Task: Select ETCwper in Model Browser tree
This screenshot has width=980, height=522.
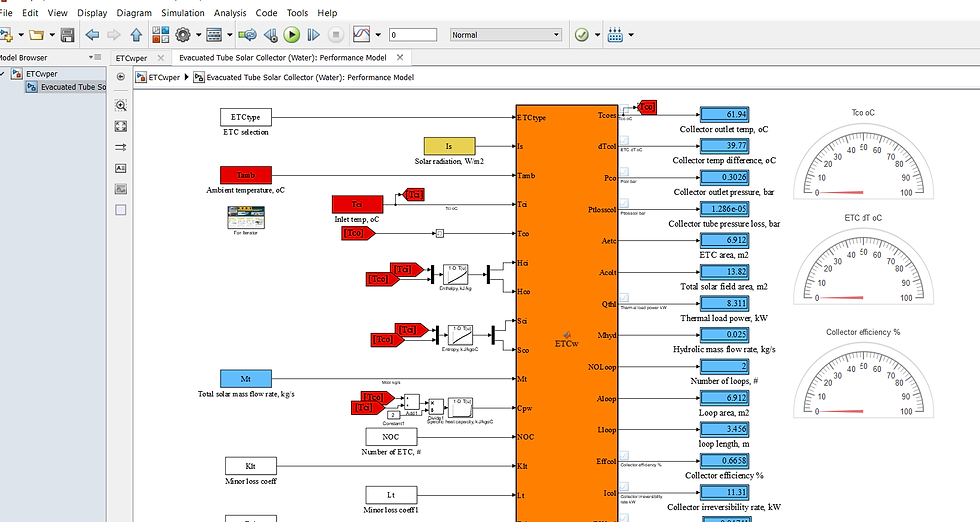Action: pyautogui.click(x=42, y=74)
